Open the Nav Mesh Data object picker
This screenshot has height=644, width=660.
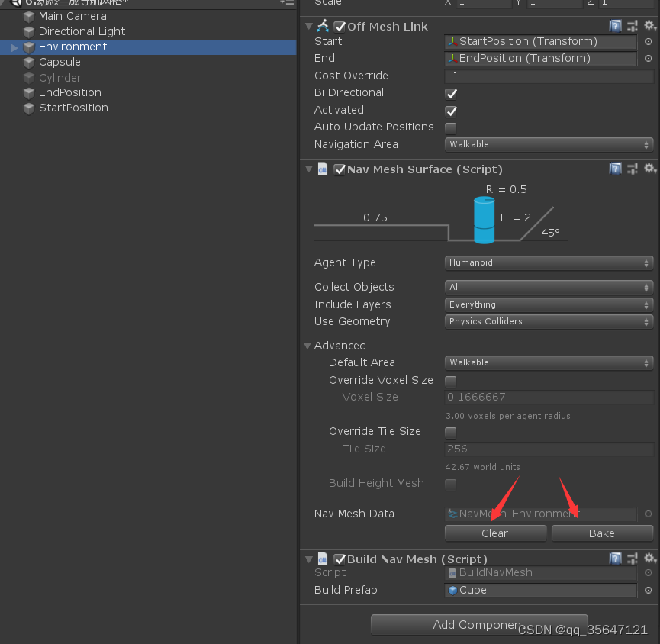coord(649,514)
